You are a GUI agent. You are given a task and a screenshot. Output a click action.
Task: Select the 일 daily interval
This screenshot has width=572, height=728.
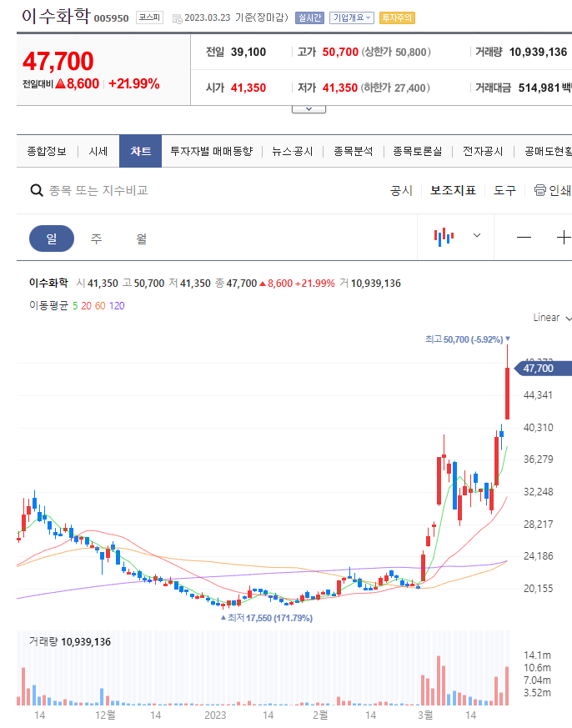pyautogui.click(x=52, y=238)
